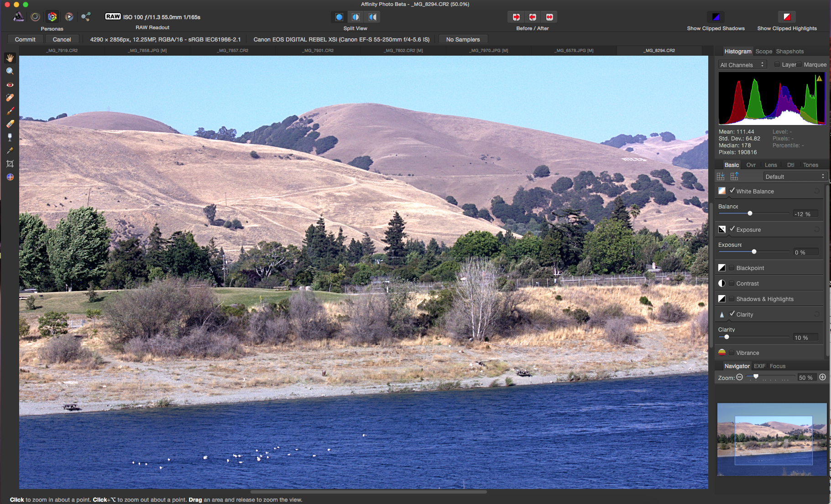Uncheck the Clarity checkbox
This screenshot has height=504, width=831.
pyautogui.click(x=732, y=314)
